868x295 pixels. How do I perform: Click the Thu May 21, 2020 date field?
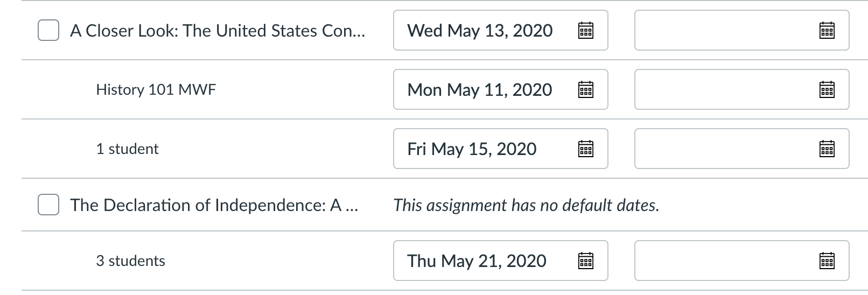[x=477, y=261]
